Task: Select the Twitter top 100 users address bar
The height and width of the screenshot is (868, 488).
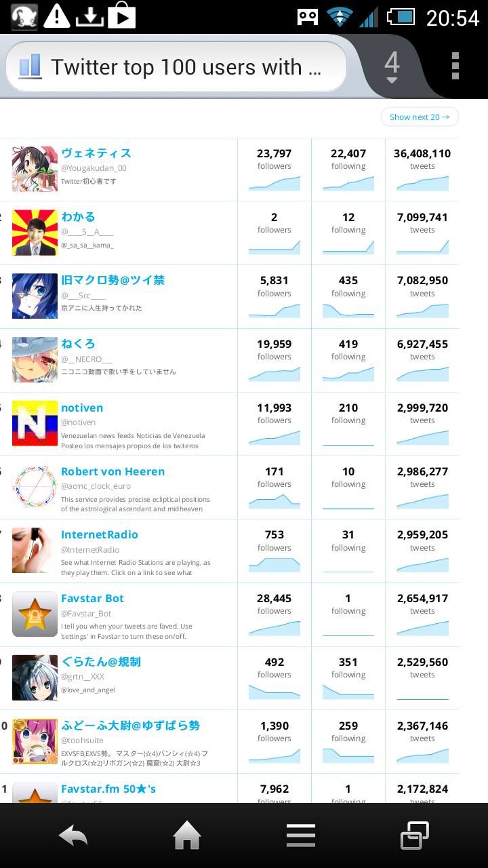Action: pos(176,66)
